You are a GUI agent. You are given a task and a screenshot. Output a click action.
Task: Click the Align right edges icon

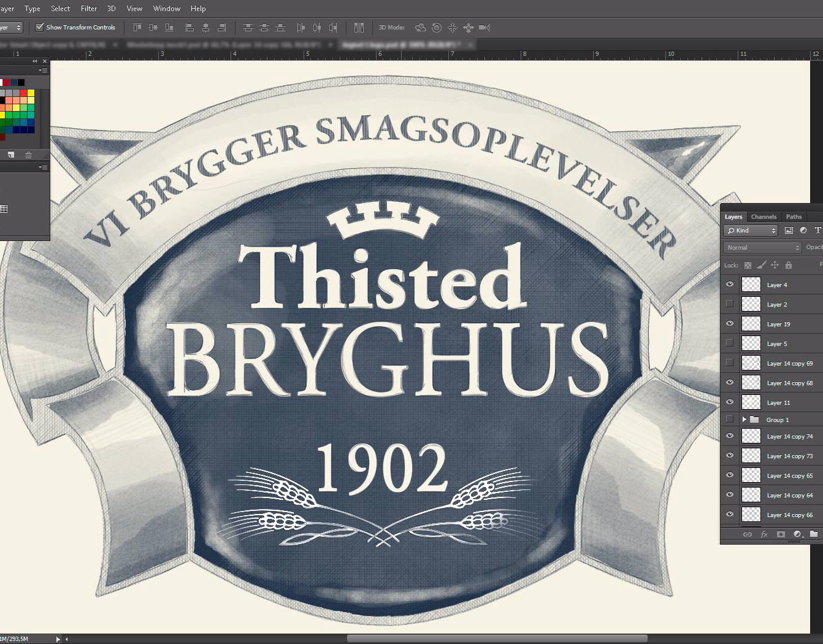221,28
